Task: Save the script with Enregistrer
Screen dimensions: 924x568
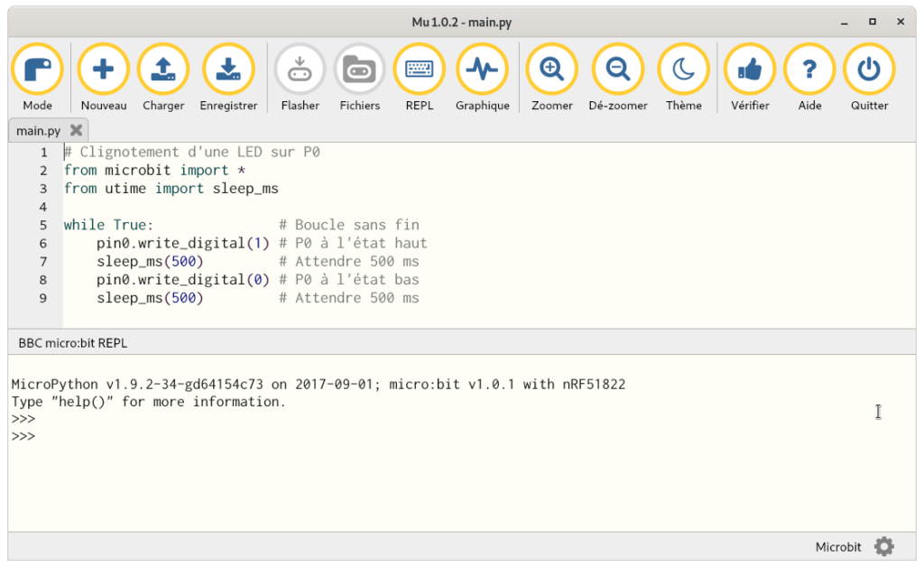Action: pyautogui.click(x=228, y=69)
